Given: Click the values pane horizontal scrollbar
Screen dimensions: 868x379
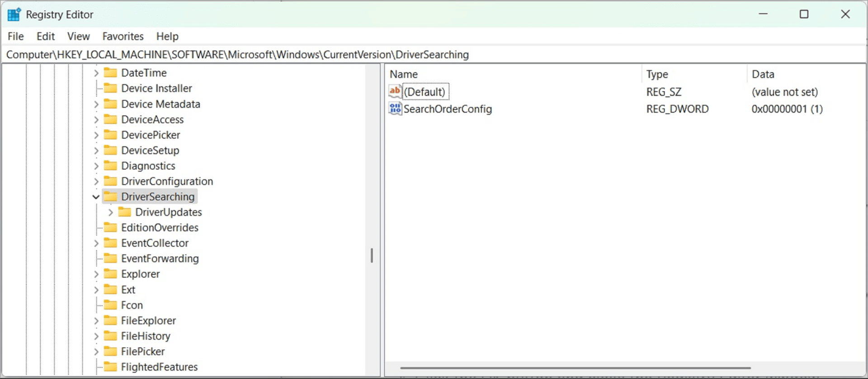Looking at the screenshot, I should pos(576,368).
